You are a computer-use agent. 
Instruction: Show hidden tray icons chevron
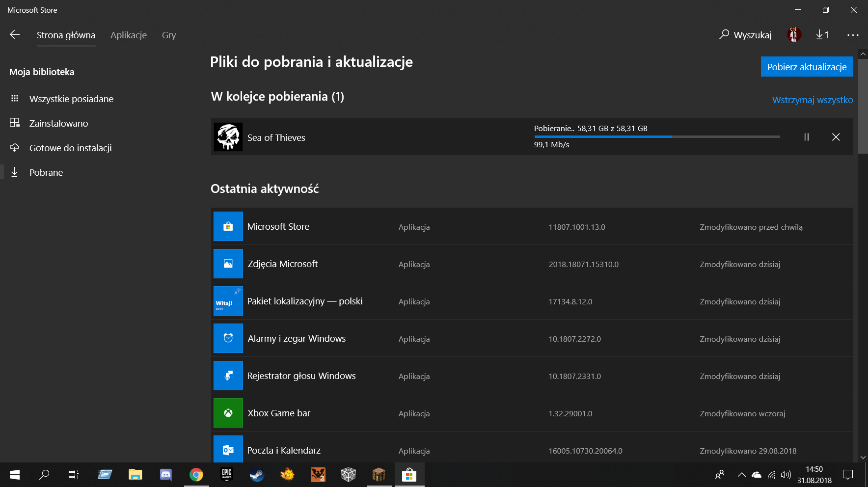tap(742, 475)
